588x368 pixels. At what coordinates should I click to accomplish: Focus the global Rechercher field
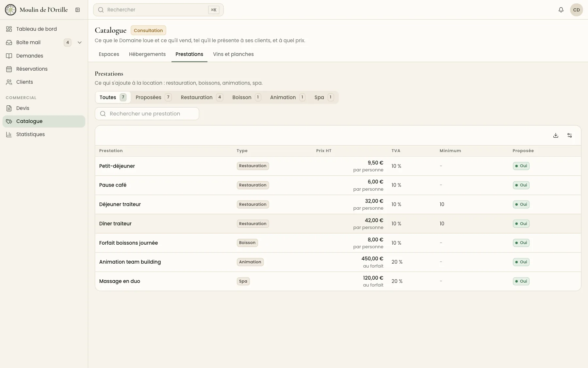pos(158,10)
